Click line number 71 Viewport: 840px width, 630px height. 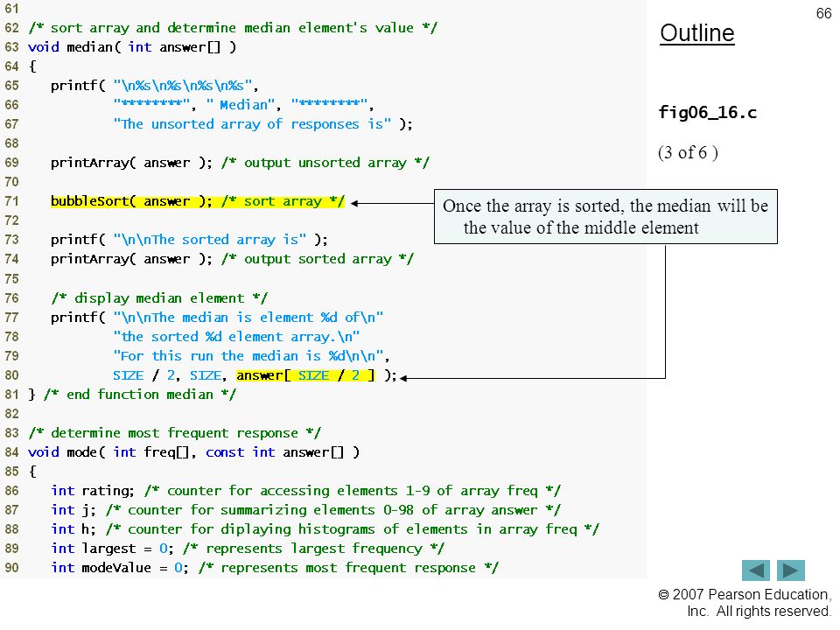click(x=11, y=201)
